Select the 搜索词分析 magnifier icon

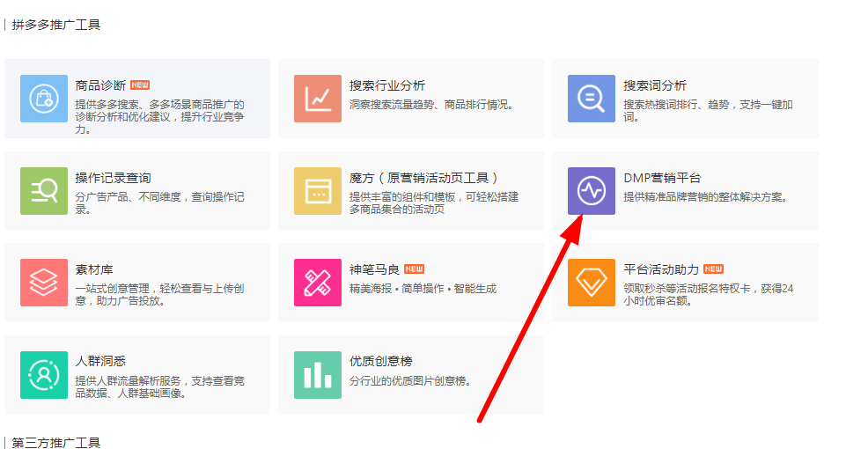(x=592, y=99)
